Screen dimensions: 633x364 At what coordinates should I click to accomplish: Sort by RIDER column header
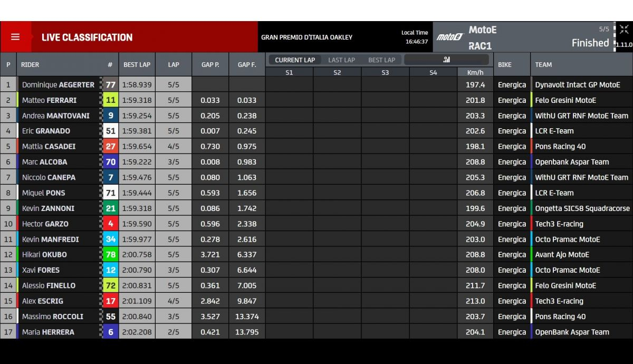(x=30, y=65)
